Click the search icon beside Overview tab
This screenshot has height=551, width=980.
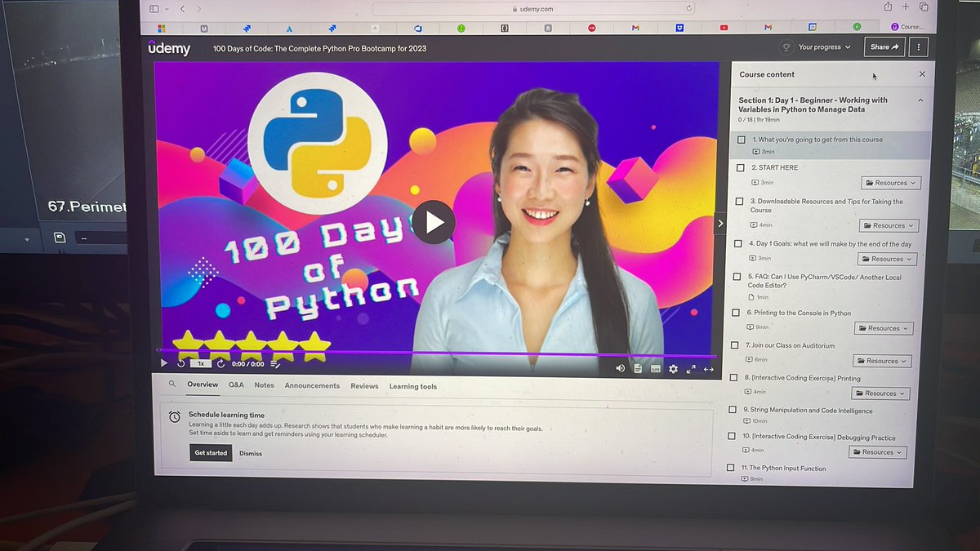tap(171, 384)
